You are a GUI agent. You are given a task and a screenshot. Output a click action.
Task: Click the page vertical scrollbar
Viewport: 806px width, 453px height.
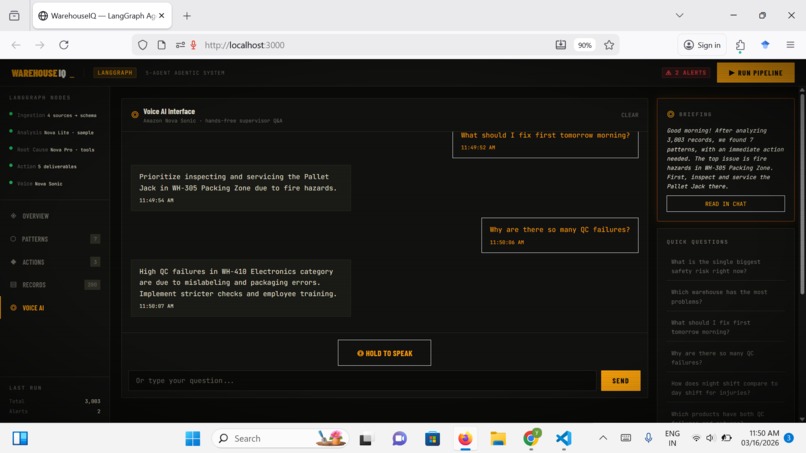coord(802,193)
